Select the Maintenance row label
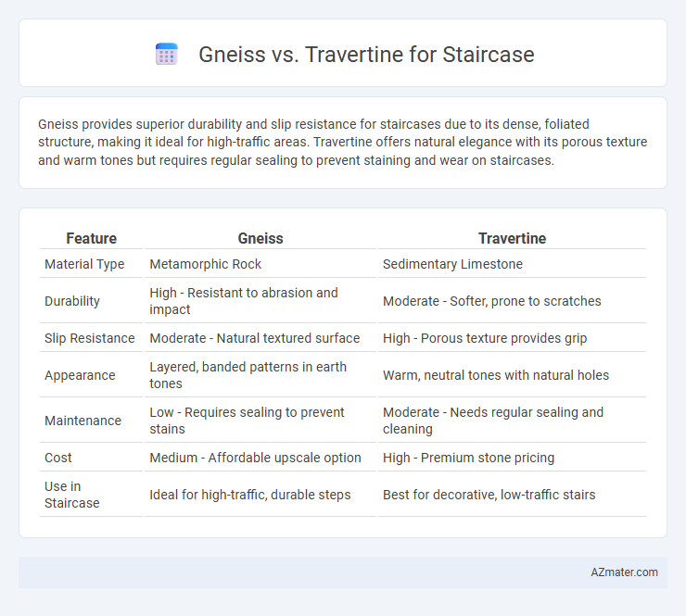This screenshot has width=686, height=616. [x=83, y=421]
